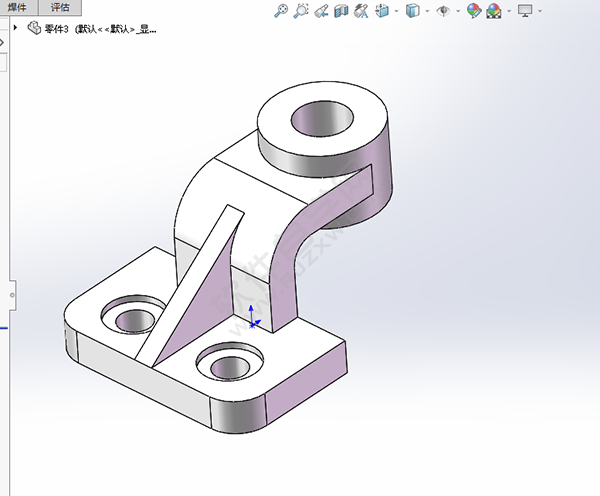Open the View Orientation dropdown arrow
The height and width of the screenshot is (496, 600).
coord(396,11)
